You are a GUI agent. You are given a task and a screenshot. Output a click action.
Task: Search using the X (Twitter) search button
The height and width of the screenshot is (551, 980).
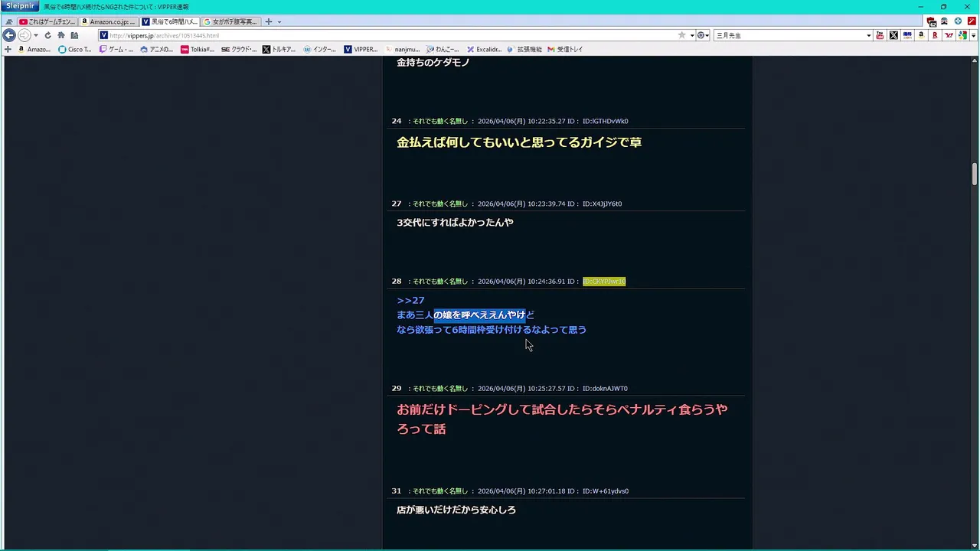click(x=893, y=35)
